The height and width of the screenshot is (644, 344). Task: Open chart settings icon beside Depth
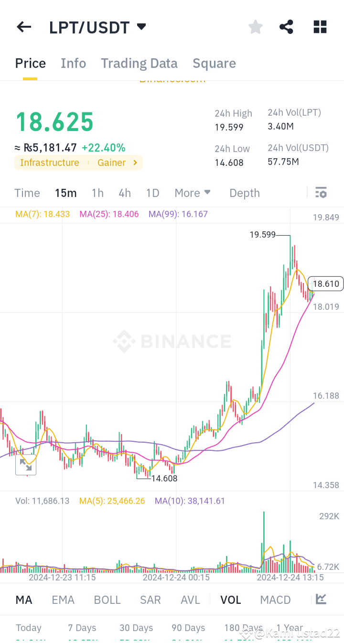pos(321,193)
